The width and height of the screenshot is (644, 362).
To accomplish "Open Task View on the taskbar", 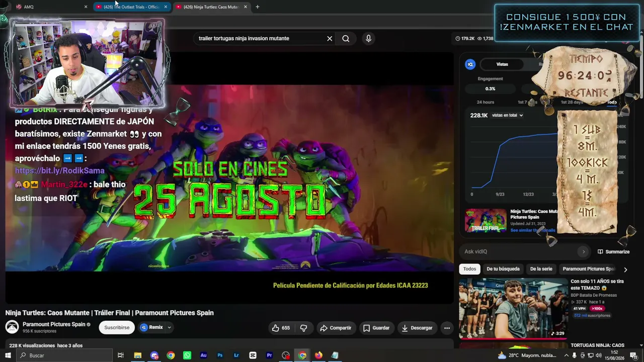I will [121, 355].
